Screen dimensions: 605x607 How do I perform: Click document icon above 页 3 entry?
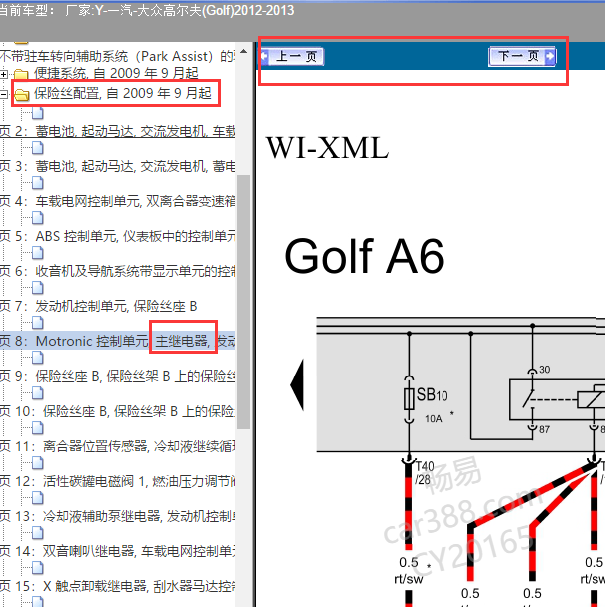coord(38,147)
